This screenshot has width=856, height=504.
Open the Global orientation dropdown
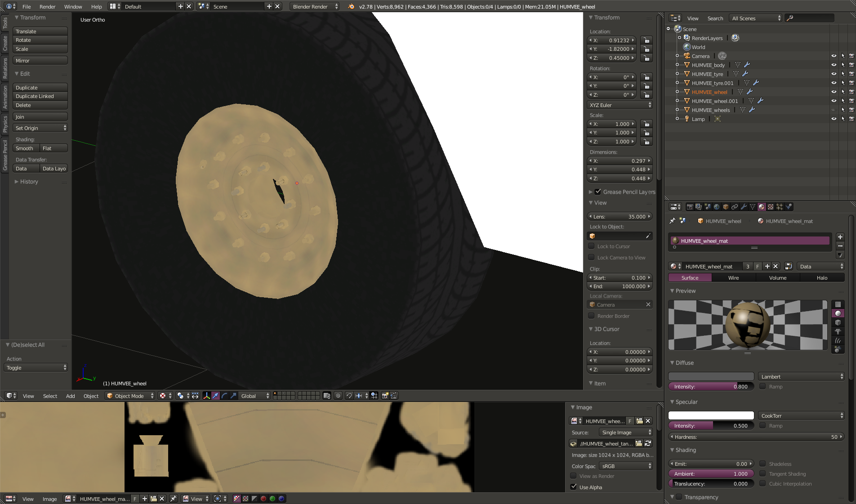(x=254, y=396)
